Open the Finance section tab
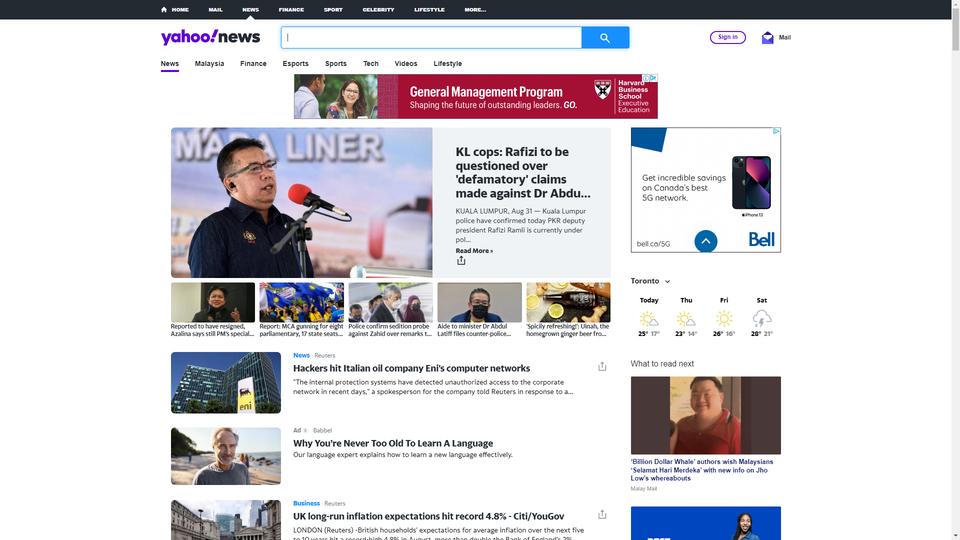 coord(253,64)
